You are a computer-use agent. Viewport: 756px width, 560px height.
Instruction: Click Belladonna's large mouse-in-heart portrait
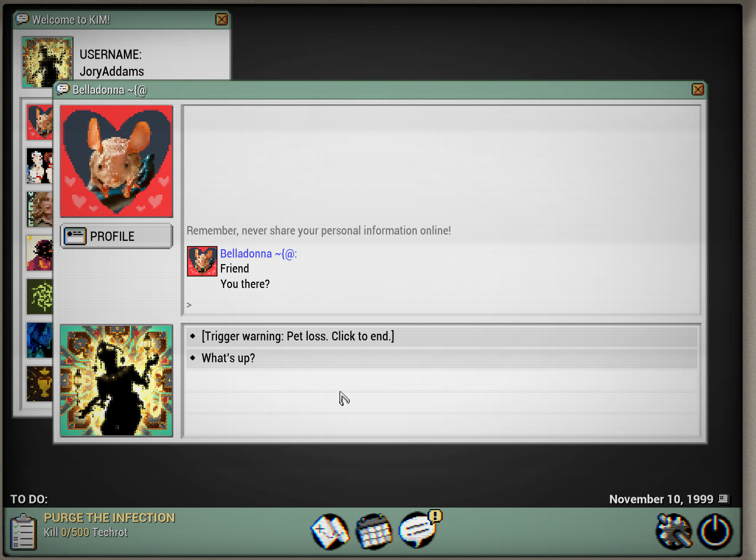(x=117, y=161)
